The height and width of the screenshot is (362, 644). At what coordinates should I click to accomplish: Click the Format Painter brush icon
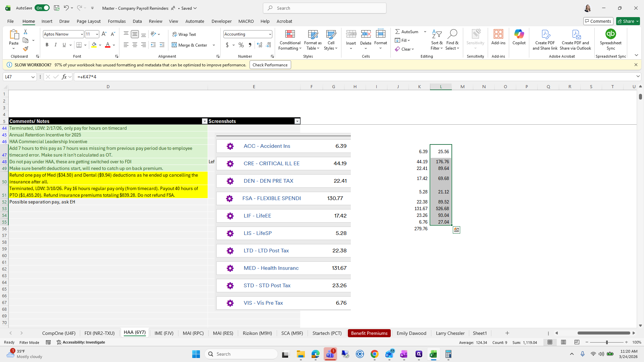coord(25,49)
